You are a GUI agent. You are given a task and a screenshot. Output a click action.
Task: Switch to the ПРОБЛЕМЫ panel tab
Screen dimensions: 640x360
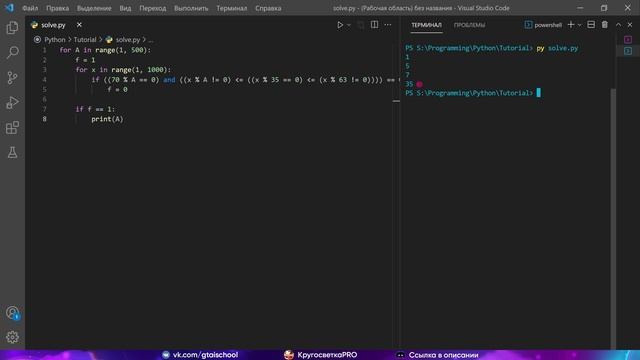(469, 25)
